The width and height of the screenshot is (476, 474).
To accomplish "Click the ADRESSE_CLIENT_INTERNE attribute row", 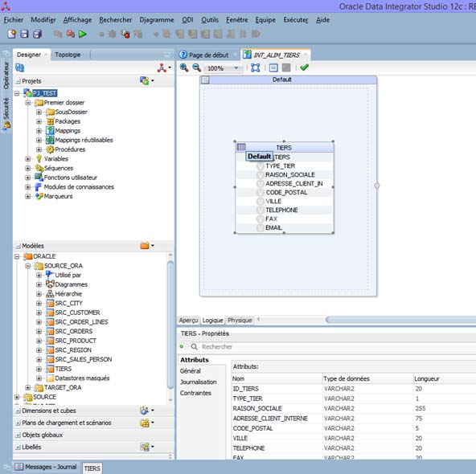I will click(x=354, y=419).
